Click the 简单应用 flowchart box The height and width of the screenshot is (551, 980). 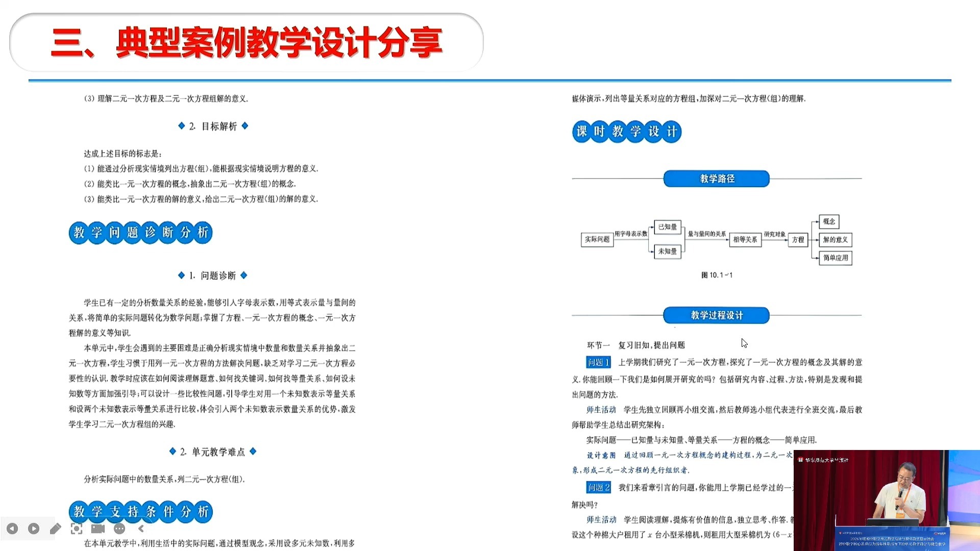(836, 258)
